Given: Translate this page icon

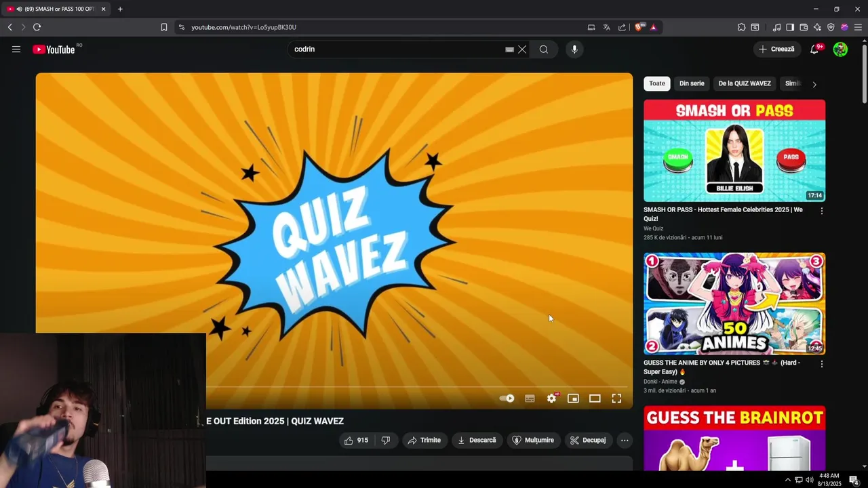Looking at the screenshot, I should [x=607, y=27].
